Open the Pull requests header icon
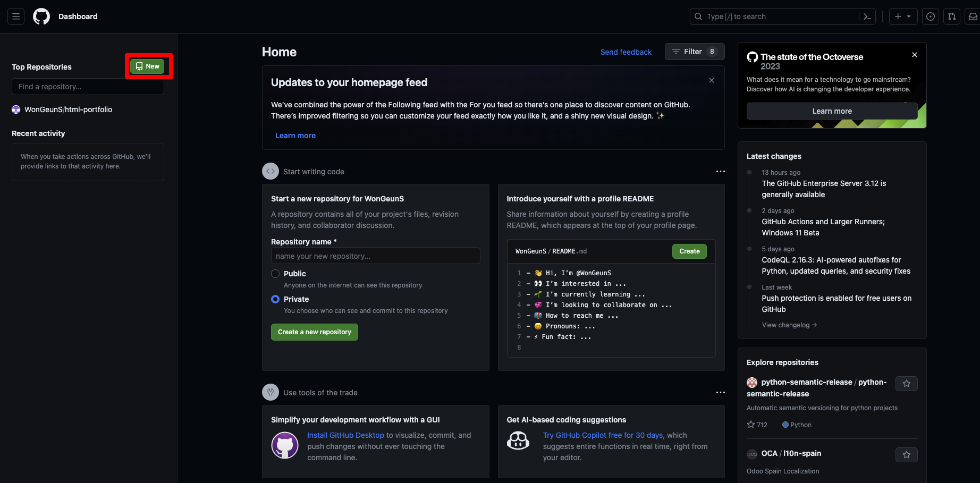 (952, 16)
